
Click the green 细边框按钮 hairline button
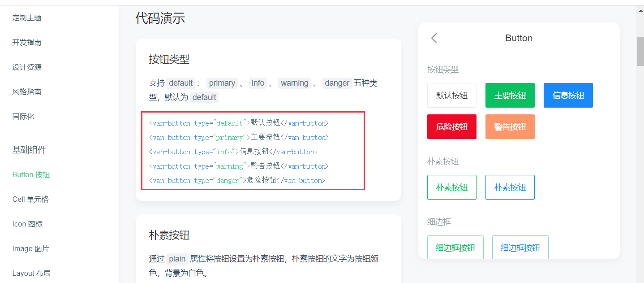click(x=455, y=247)
